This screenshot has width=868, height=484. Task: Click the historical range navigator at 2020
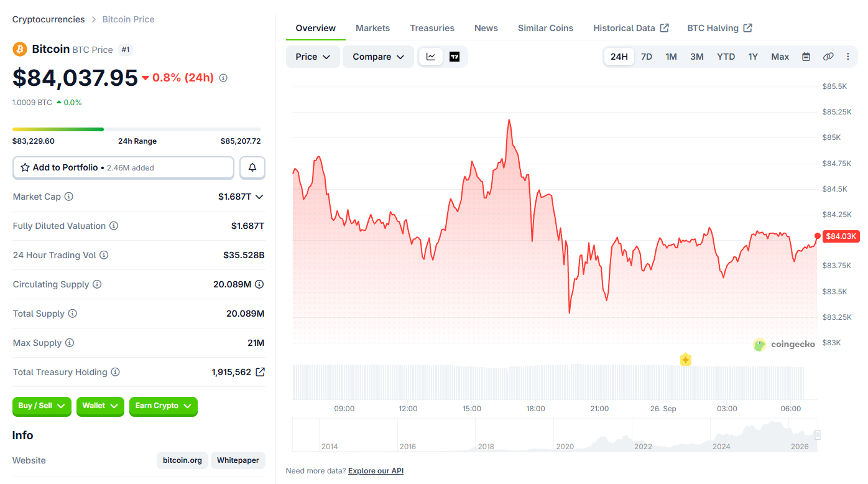click(x=565, y=446)
